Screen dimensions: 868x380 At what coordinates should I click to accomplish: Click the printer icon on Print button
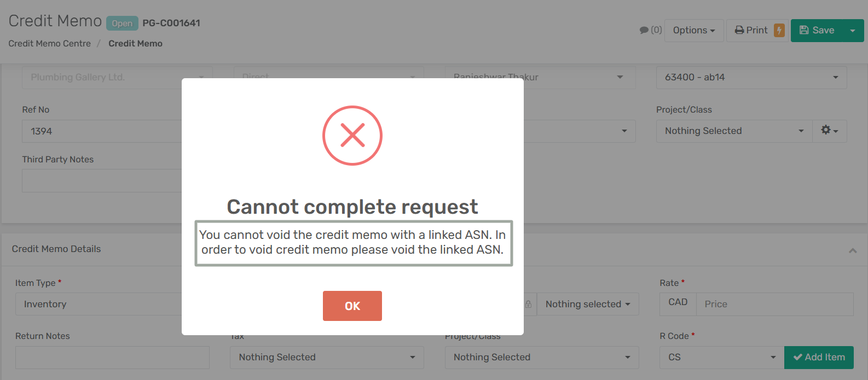[x=739, y=30]
